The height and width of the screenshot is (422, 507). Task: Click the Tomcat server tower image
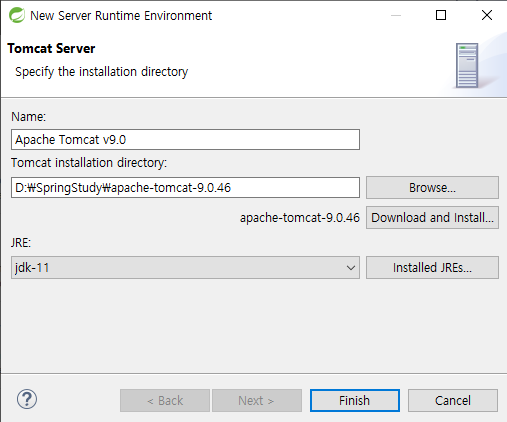(x=467, y=66)
